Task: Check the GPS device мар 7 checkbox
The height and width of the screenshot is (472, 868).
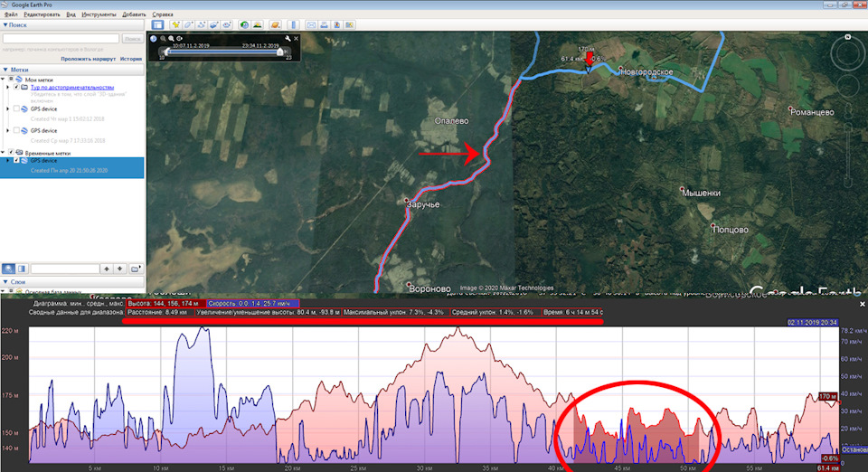Action: coord(16,130)
